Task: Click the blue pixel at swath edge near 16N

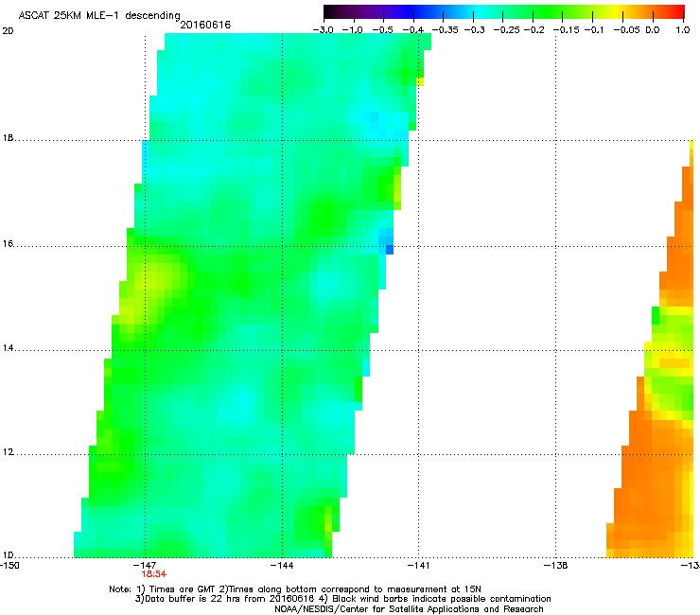Action: [390, 250]
